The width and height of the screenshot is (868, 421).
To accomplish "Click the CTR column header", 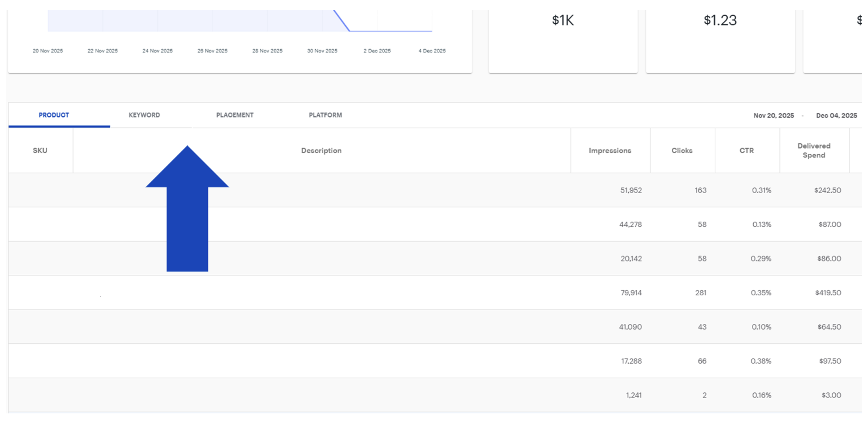I will coord(746,151).
